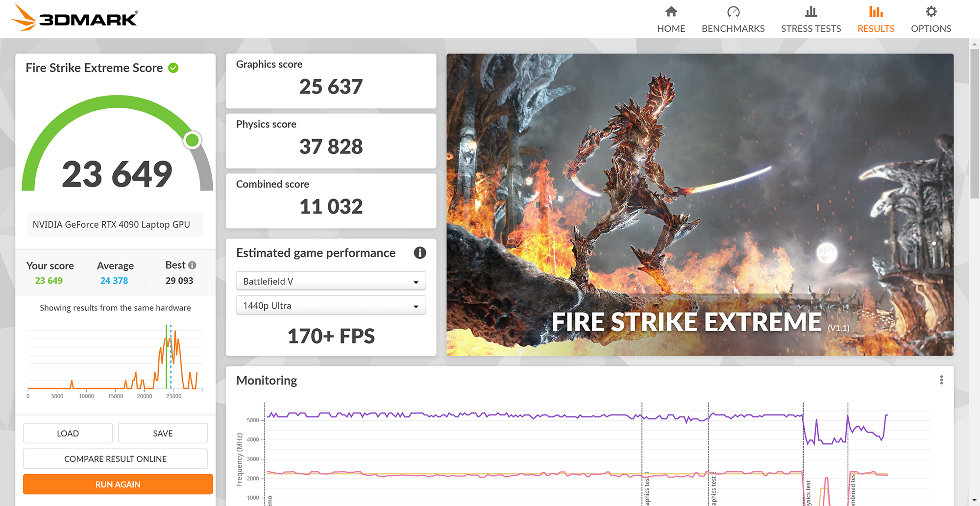Click the 3DMark logo

click(74, 18)
